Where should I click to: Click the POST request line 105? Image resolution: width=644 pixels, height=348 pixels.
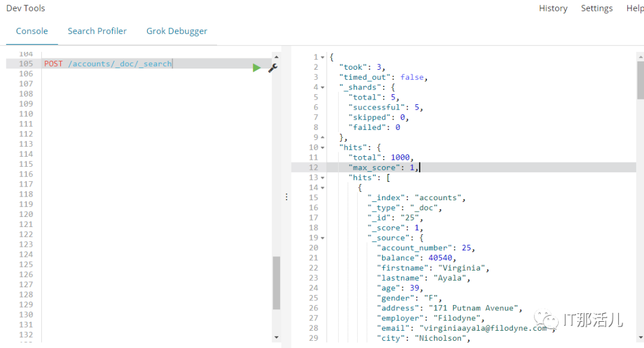point(108,64)
